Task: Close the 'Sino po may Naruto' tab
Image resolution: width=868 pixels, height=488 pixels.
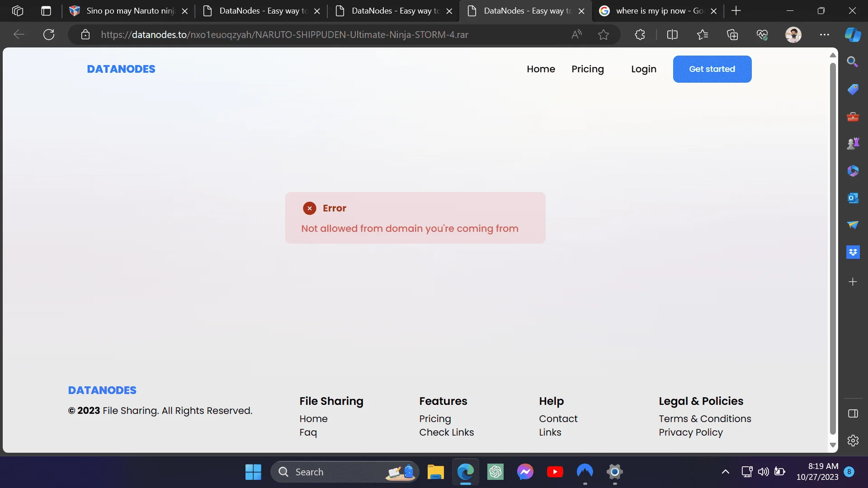Action: coord(184,11)
